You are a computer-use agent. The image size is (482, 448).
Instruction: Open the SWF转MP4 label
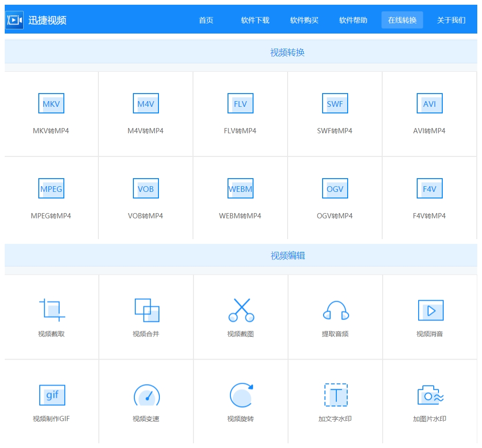click(335, 131)
